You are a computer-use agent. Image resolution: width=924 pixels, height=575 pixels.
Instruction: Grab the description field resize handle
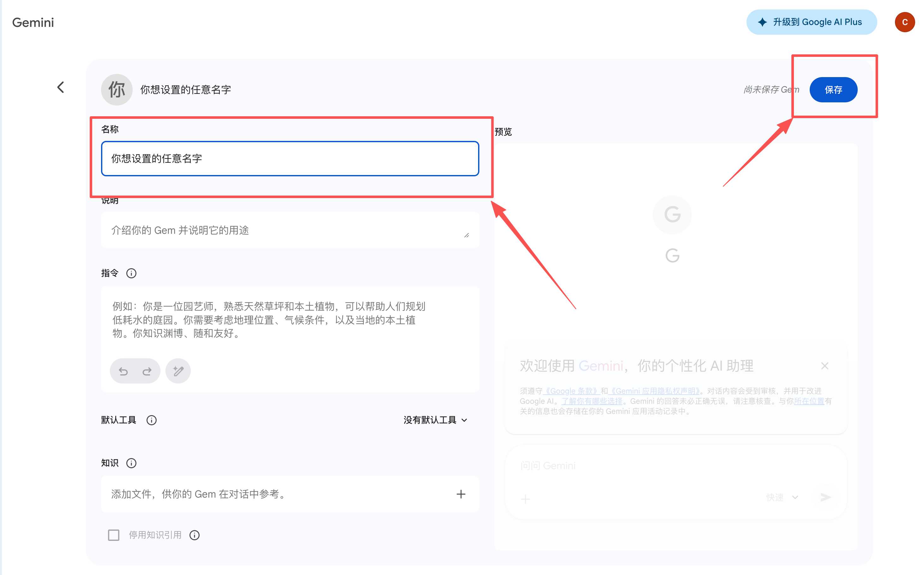pos(466,235)
